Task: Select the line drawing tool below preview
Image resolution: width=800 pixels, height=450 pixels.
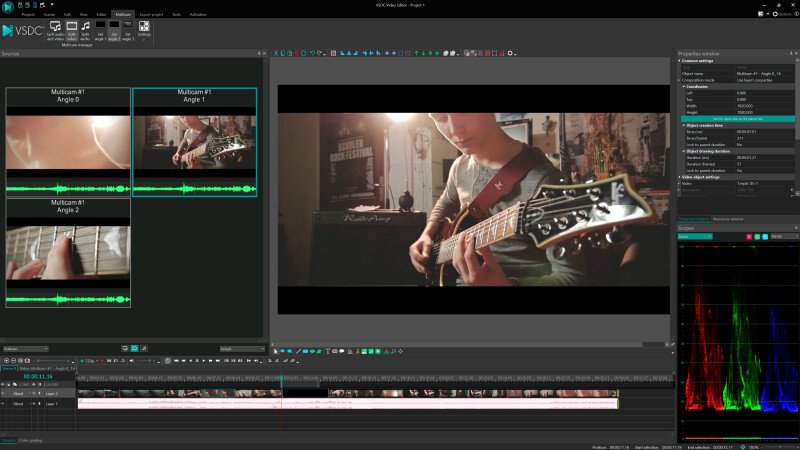Action: pos(298,351)
